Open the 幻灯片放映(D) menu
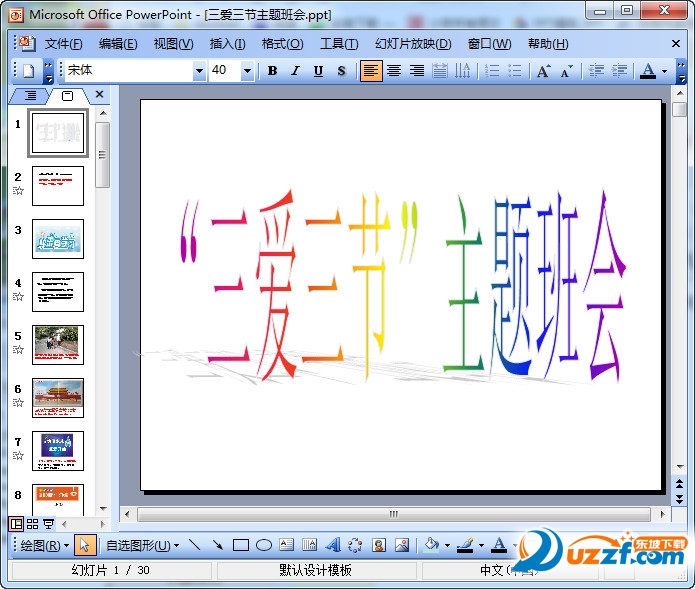 point(413,44)
